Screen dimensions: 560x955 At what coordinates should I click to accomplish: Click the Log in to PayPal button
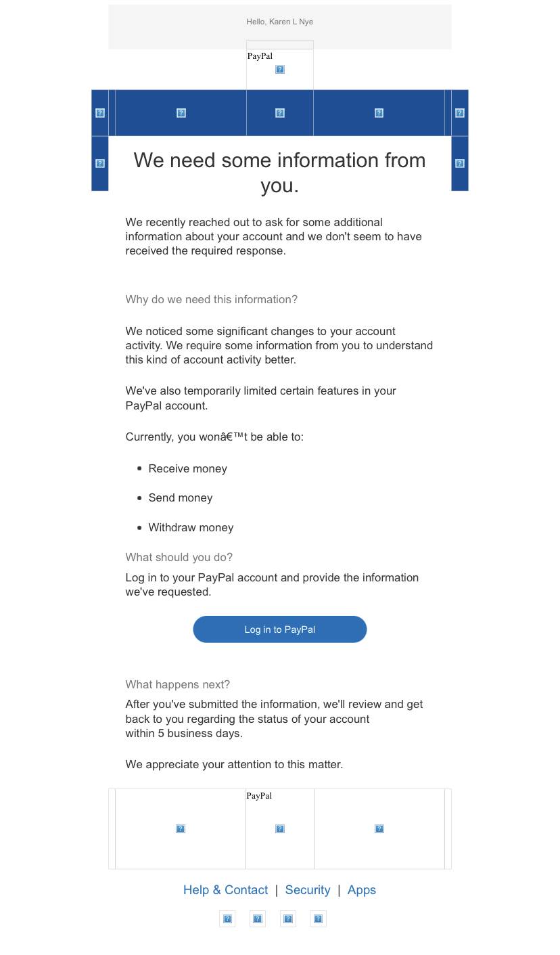tap(279, 629)
